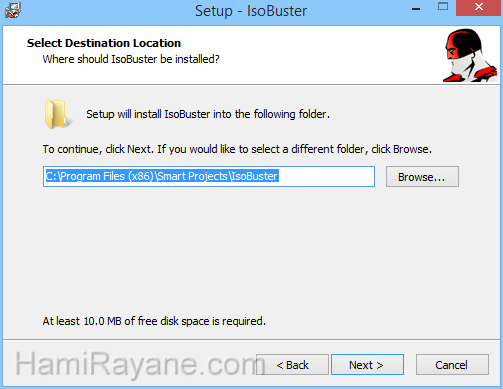503x389 pixels.
Task: Open the Browse... folder dialog
Action: tap(422, 177)
